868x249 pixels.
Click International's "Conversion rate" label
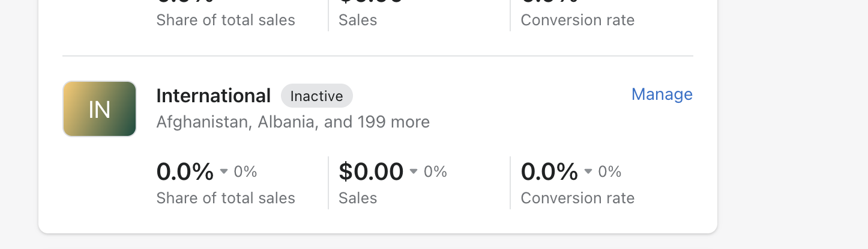pyautogui.click(x=577, y=198)
